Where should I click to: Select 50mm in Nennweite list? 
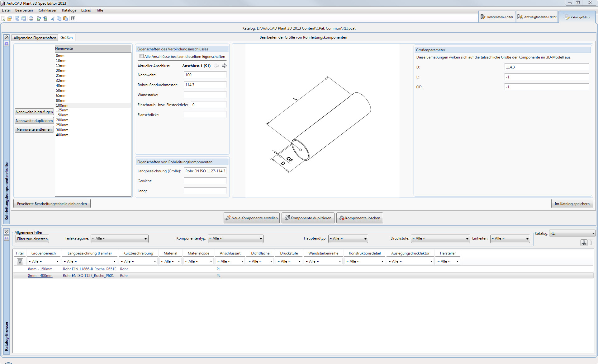[x=93, y=91]
